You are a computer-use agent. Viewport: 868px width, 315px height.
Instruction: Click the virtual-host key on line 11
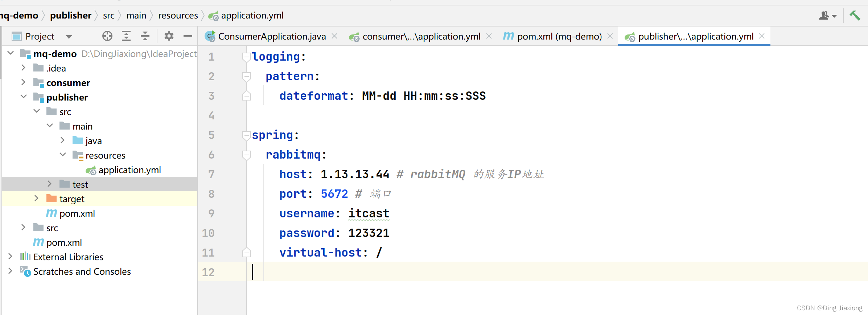(321, 253)
